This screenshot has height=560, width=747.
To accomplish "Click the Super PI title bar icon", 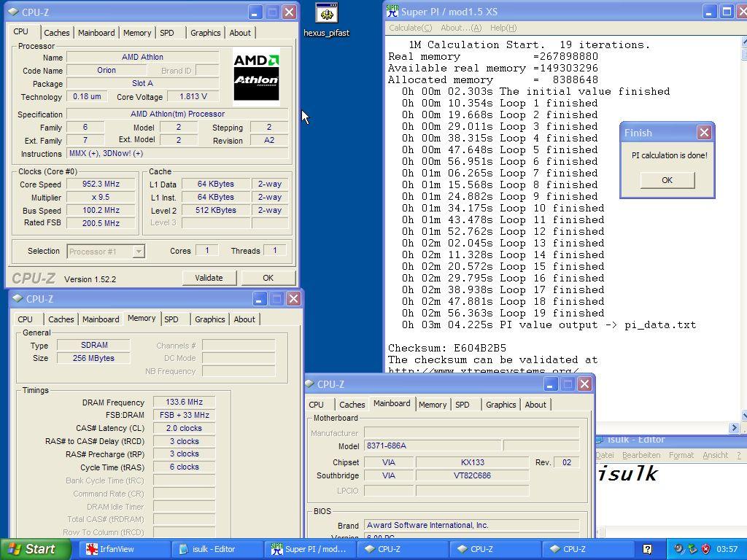I will pyautogui.click(x=392, y=12).
